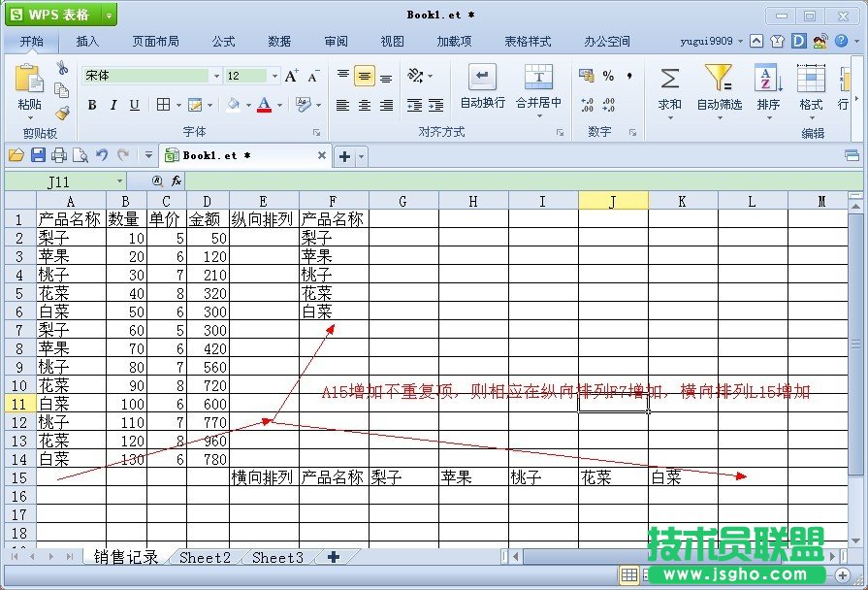This screenshot has width=868, height=590.
Task: Open the font name 宋体 dropdown
Action: click(x=216, y=75)
